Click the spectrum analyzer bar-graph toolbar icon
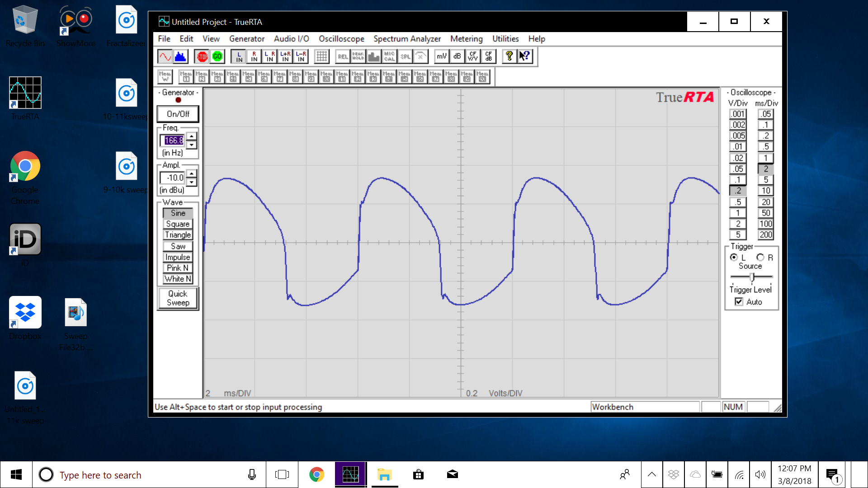The width and height of the screenshot is (868, 488). coord(180,56)
